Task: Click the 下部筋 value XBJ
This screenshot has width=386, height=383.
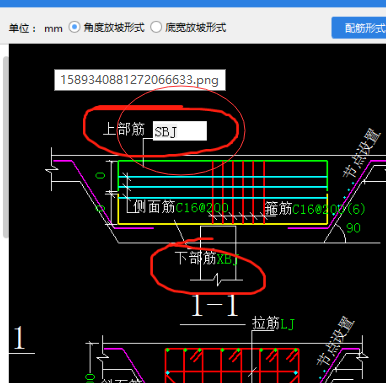Action: pos(228,259)
